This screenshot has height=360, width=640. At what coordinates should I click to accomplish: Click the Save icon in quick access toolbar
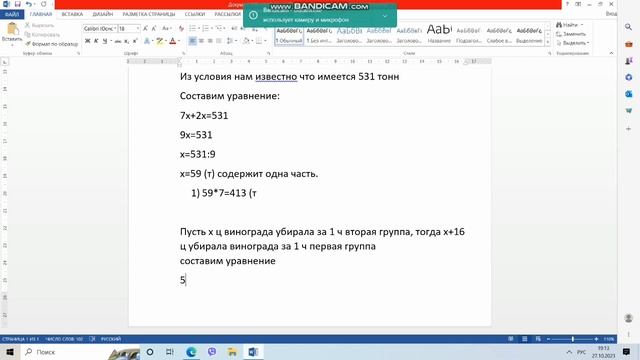point(18,4)
